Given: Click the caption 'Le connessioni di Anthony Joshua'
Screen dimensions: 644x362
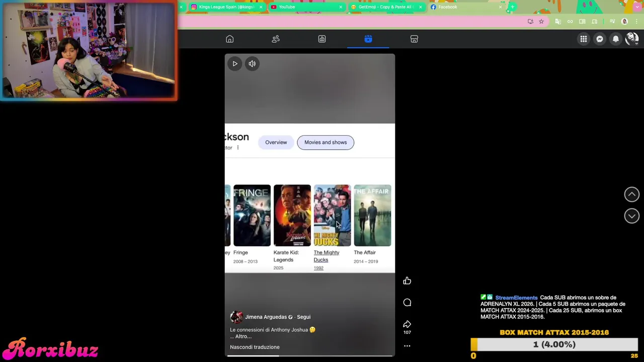Looking at the screenshot, I should tap(269, 330).
